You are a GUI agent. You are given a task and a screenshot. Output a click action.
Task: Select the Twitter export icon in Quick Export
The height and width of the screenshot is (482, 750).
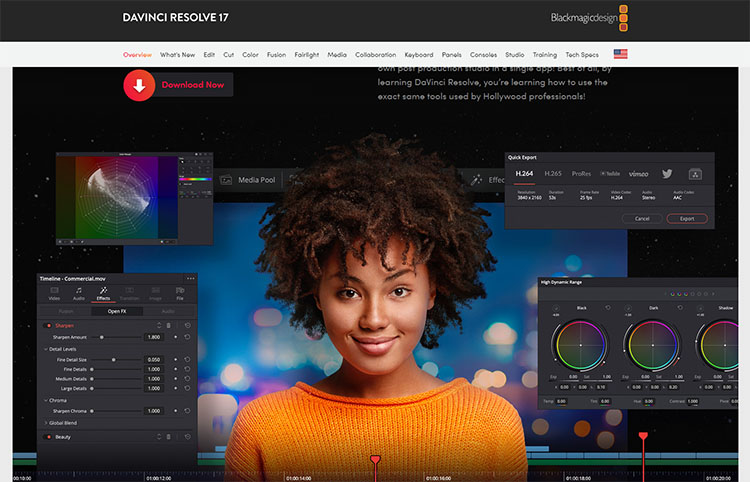point(667,174)
